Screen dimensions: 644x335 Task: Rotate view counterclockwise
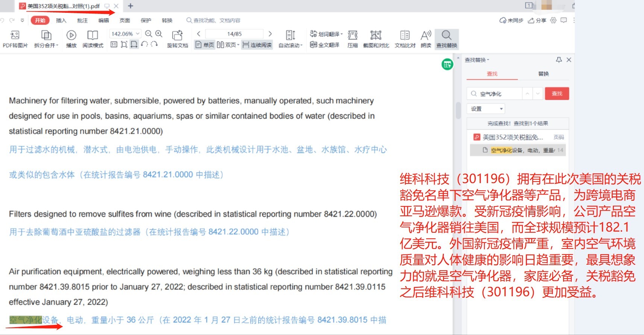(144, 44)
